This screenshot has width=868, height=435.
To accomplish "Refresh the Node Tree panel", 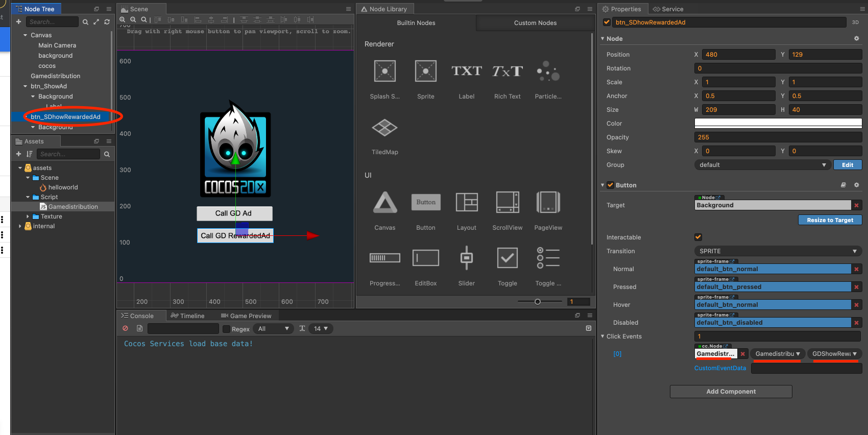I will (x=107, y=22).
